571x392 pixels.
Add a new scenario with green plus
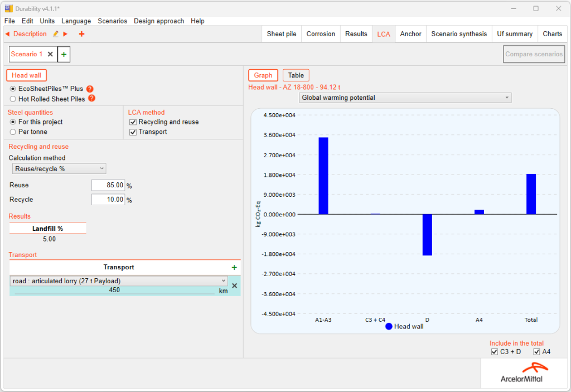(64, 54)
